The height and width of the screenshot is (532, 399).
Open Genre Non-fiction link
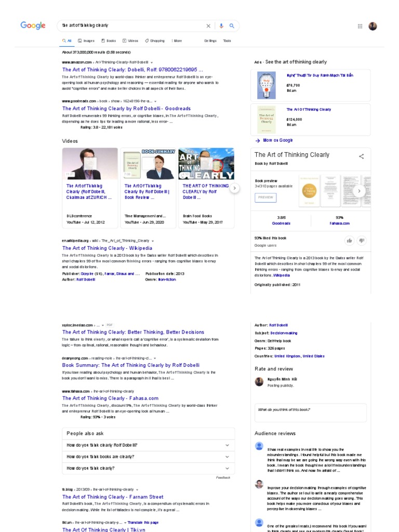(x=167, y=280)
